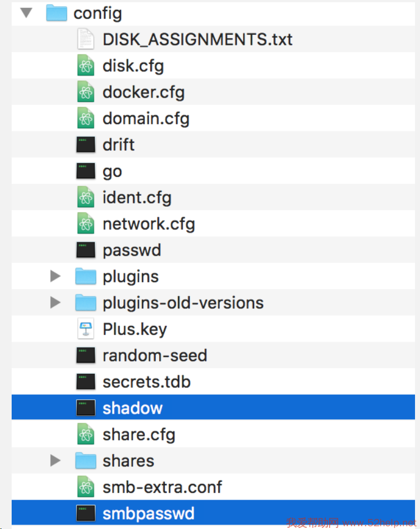Click the highlighted smbpasswd file
The width and height of the screenshot is (420, 529).
pos(148,513)
